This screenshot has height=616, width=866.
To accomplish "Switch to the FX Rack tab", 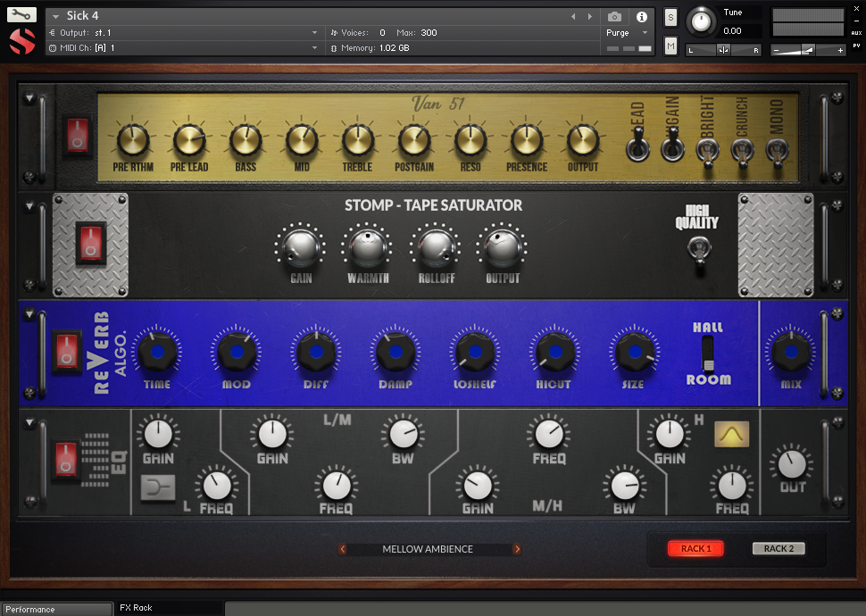I will [x=169, y=608].
